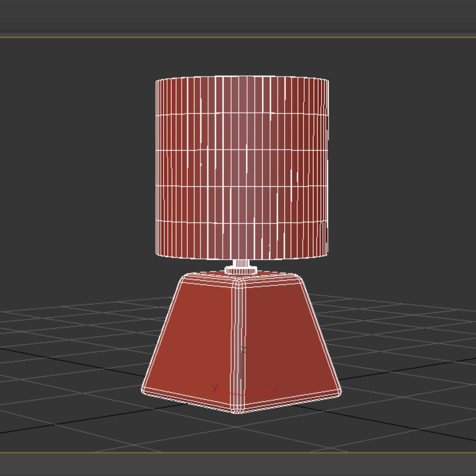This screenshot has width=476, height=476.
Task: Click the Z axis label on lamp base
Action: (x=243, y=350)
